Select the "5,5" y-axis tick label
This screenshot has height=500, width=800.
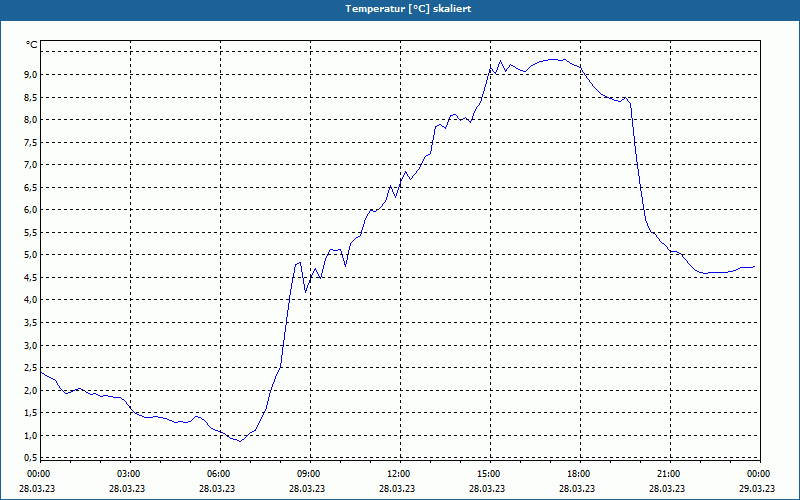(x=31, y=232)
